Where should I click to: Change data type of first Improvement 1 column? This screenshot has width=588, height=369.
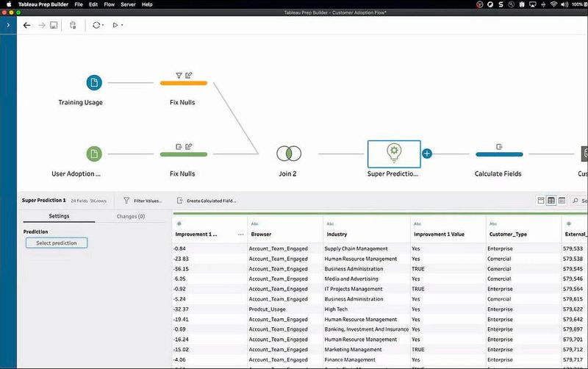[x=179, y=224]
